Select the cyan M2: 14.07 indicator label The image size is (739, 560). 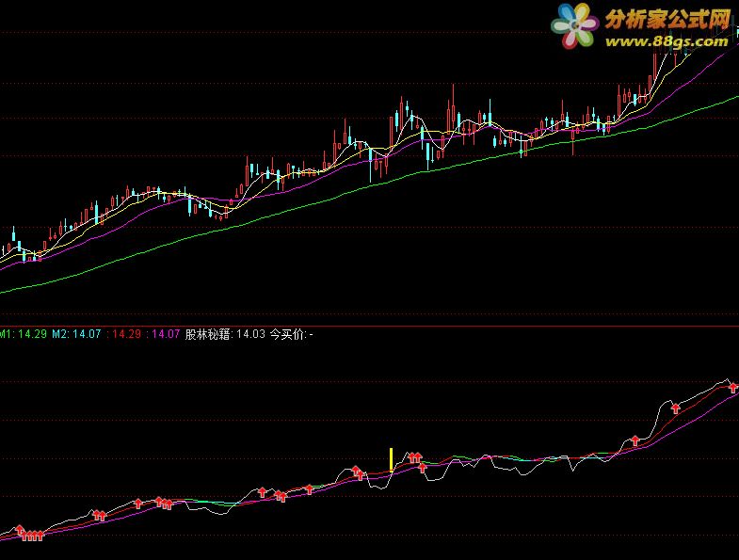(76, 334)
